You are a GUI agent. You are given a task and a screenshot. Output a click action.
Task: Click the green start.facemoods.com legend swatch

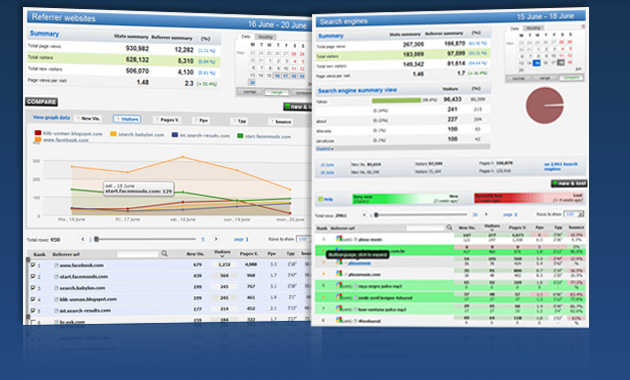pos(240,136)
